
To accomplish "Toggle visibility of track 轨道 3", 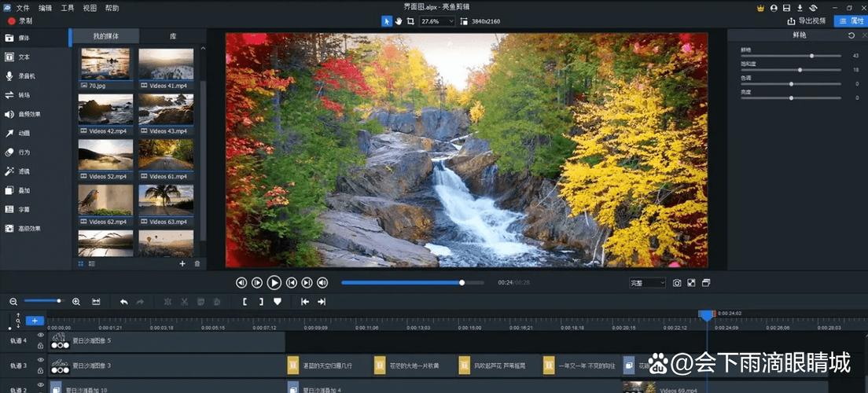I will click(40, 360).
